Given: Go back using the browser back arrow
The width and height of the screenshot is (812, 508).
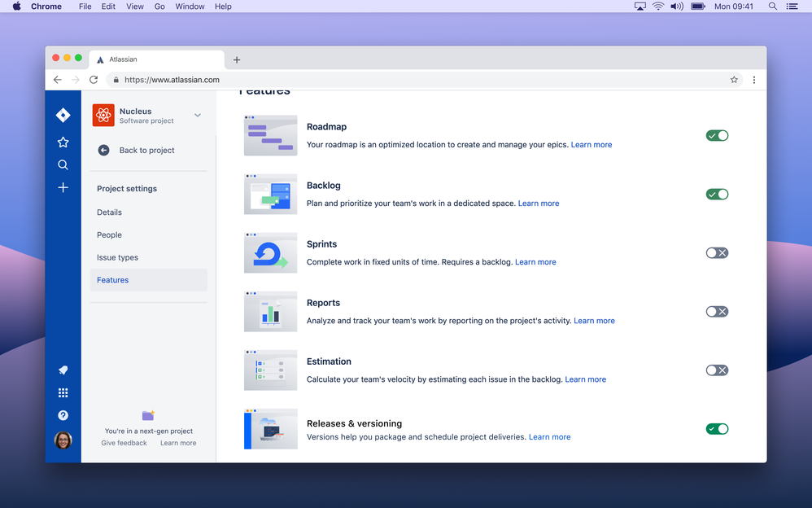Looking at the screenshot, I should pos(57,80).
